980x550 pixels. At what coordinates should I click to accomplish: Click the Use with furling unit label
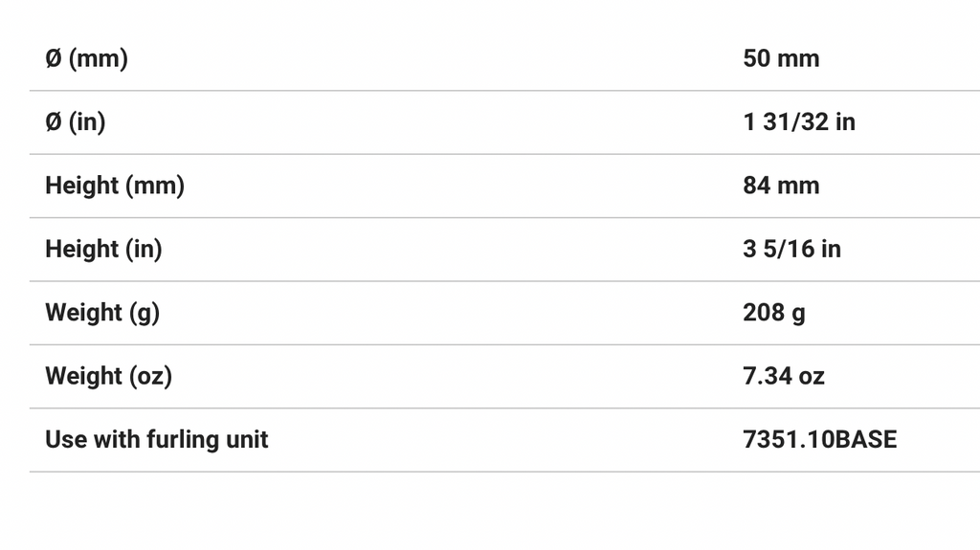(x=157, y=439)
